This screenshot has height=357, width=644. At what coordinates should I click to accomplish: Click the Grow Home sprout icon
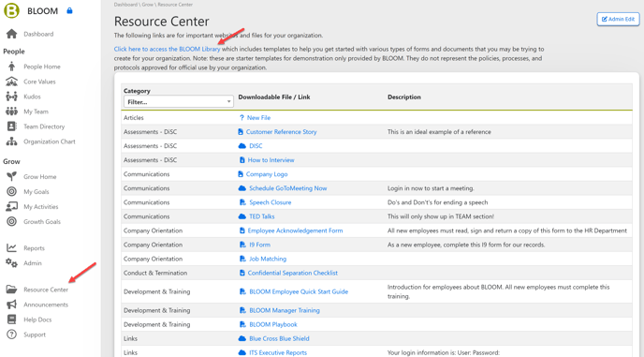click(x=11, y=176)
